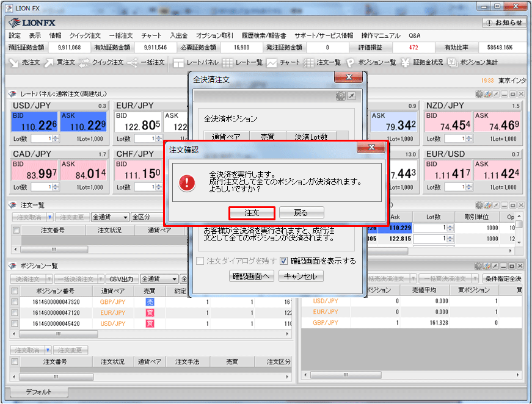Tick header checkbox in bottom order table
The height and width of the screenshot is (404, 532).
coord(15,362)
